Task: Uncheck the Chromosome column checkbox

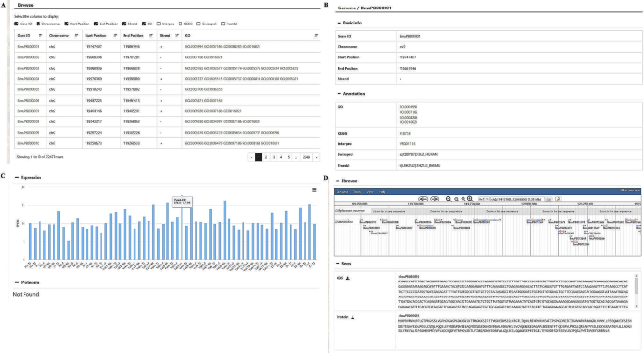Action: 39,24
